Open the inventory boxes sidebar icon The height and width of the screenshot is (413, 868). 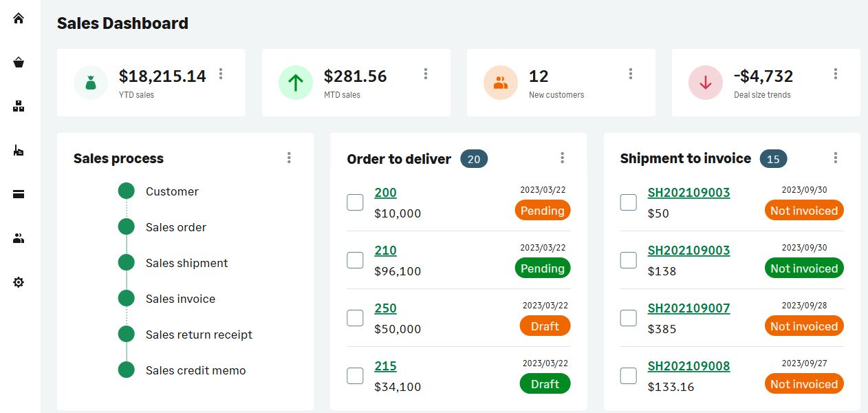(19, 107)
